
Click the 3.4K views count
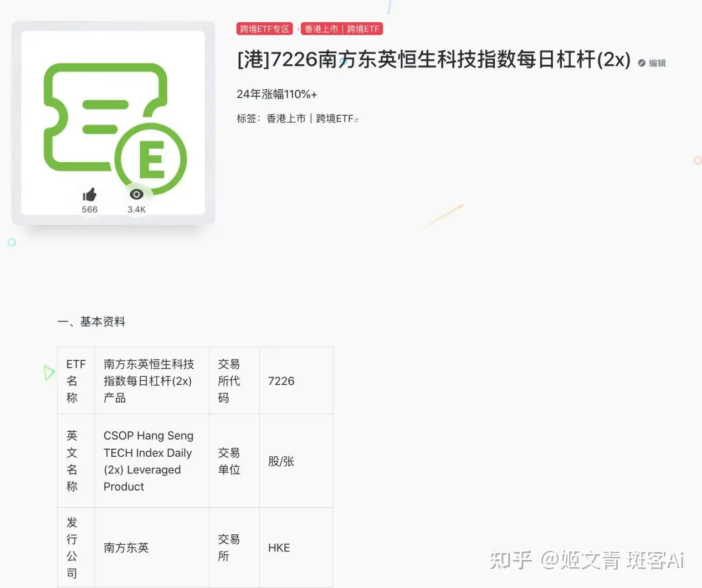tap(136, 209)
